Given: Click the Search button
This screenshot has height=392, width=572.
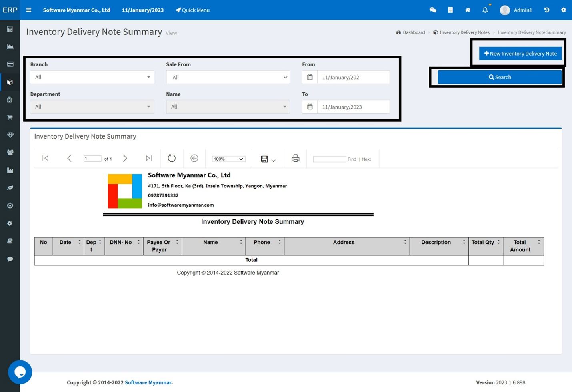Looking at the screenshot, I should pyautogui.click(x=500, y=77).
